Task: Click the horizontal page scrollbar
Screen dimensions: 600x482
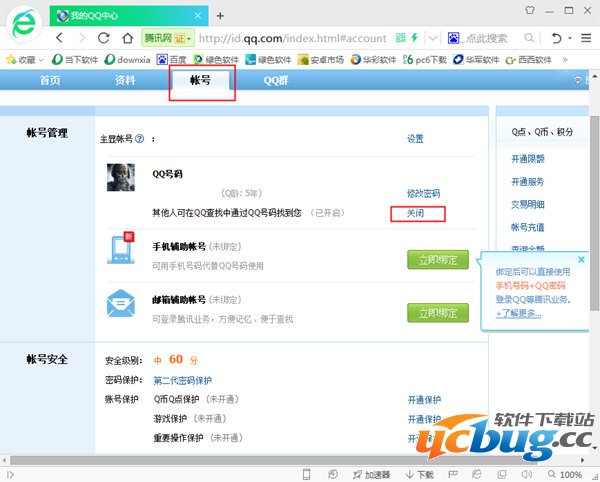Action: point(274,460)
